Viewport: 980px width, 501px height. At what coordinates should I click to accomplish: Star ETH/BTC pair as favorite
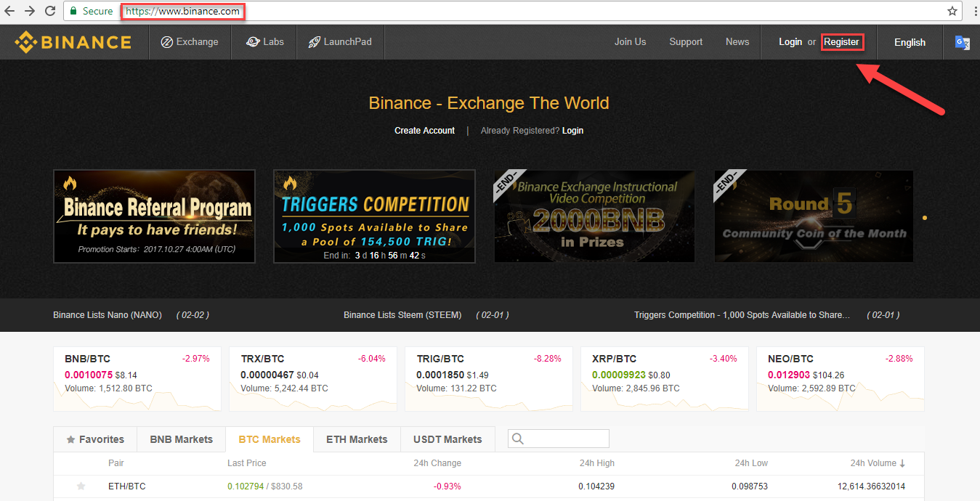click(81, 486)
